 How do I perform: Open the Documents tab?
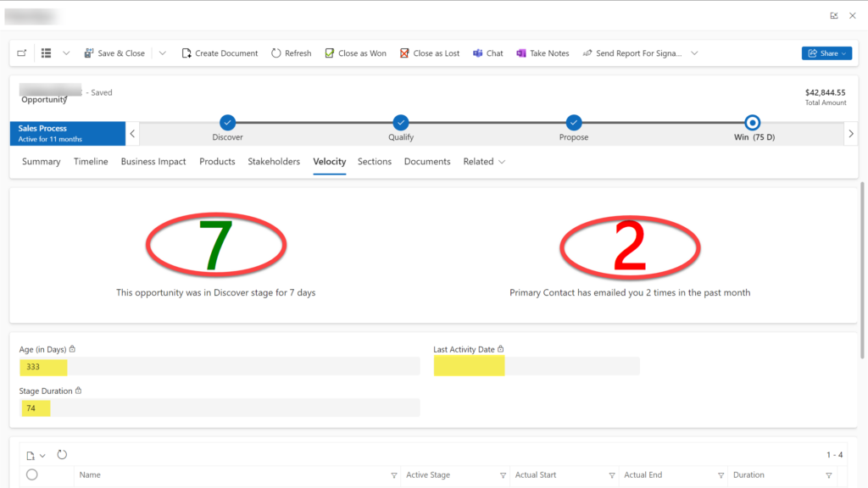coord(427,162)
